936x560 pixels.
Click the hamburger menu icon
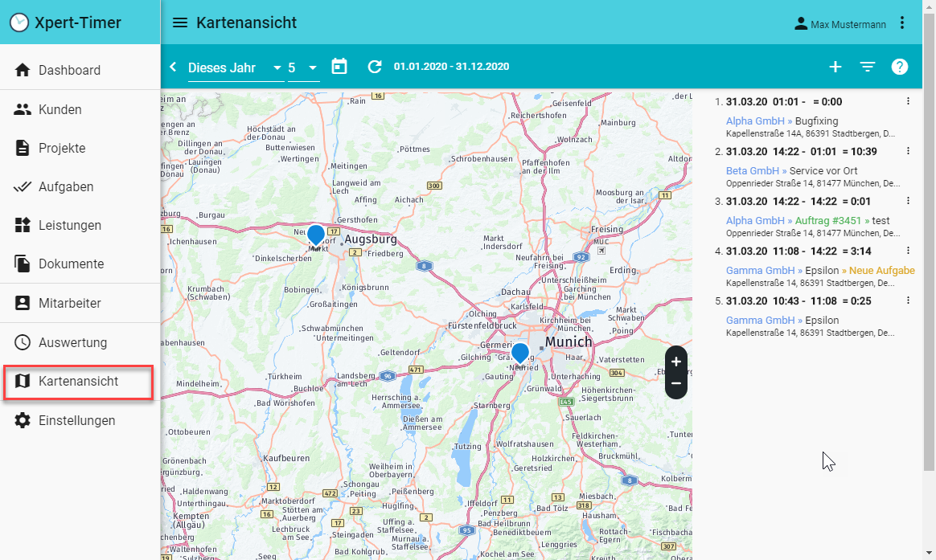click(180, 22)
